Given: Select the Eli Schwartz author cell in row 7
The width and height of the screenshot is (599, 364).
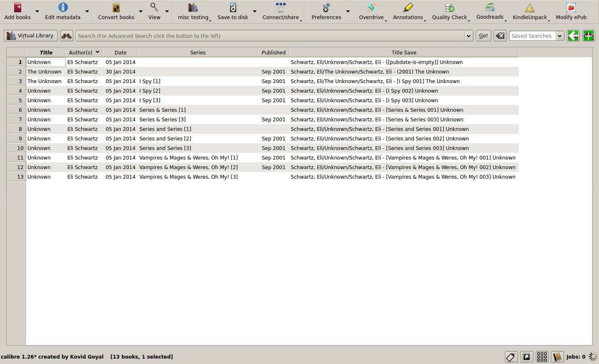Looking at the screenshot, I should [84, 120].
